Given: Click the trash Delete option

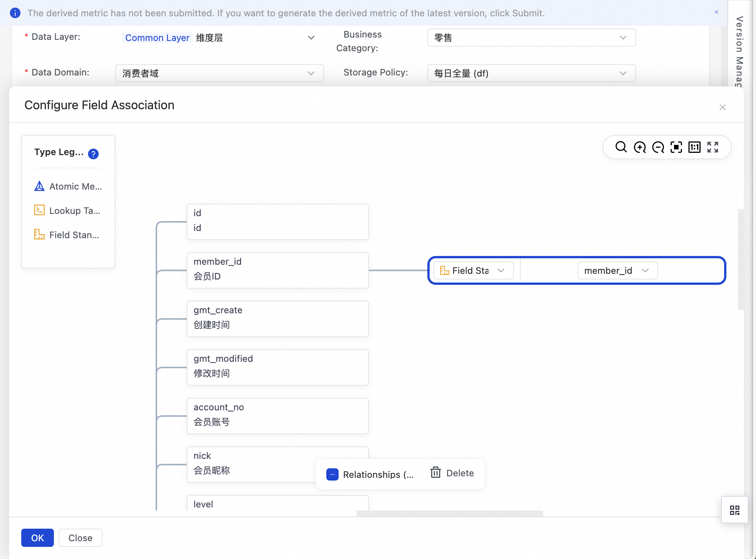Looking at the screenshot, I should 452,473.
